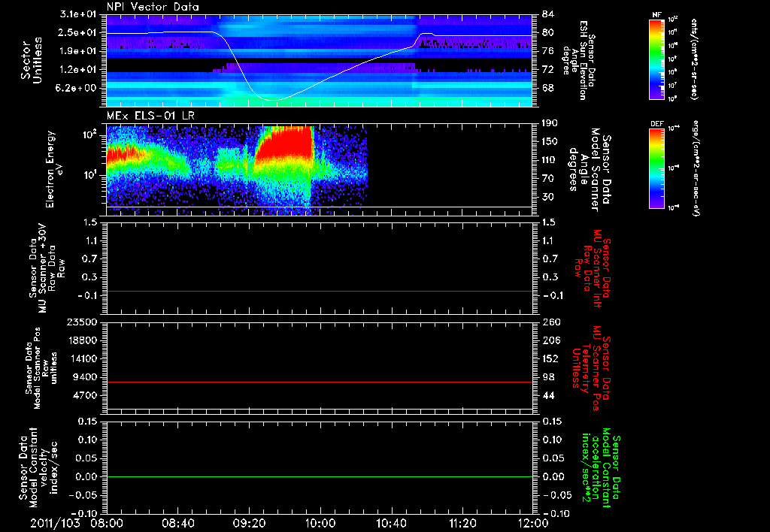Click the 150 scanner angle tick value

tap(551, 142)
